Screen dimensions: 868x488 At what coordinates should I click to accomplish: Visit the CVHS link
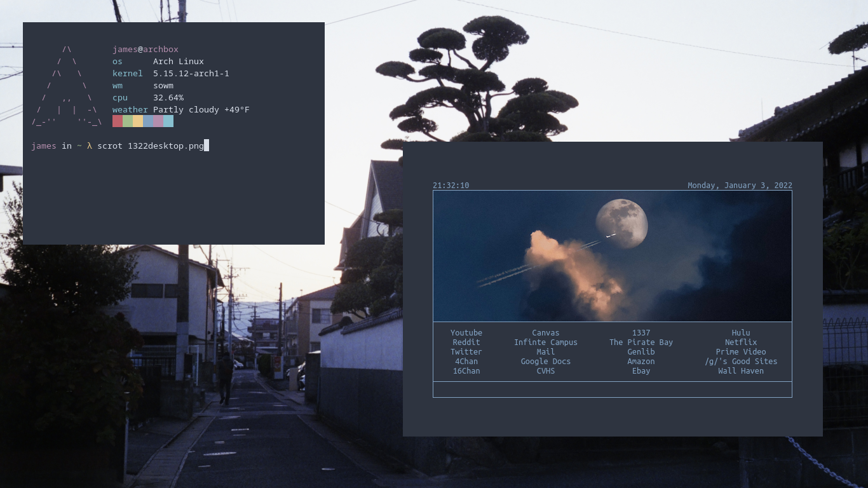(x=545, y=370)
